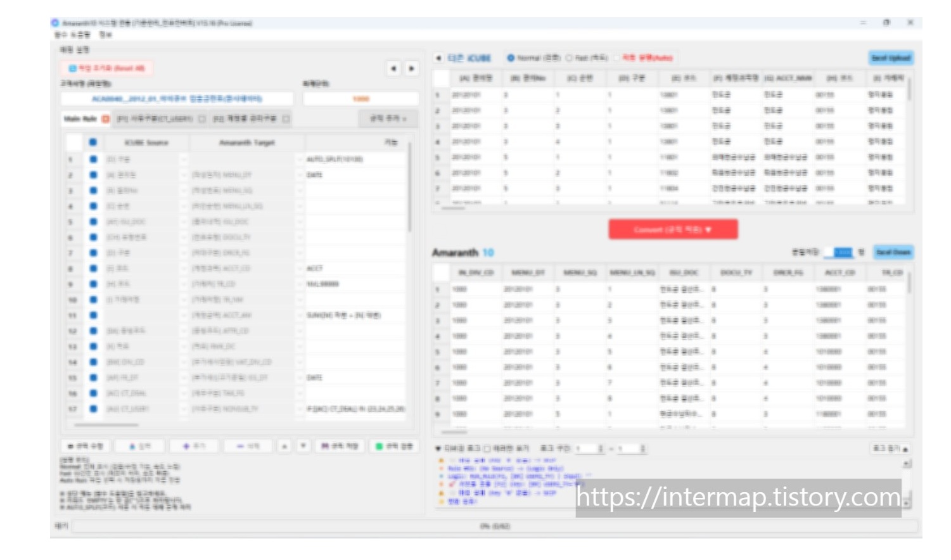Open the first menu in the menu bar

pos(72,35)
